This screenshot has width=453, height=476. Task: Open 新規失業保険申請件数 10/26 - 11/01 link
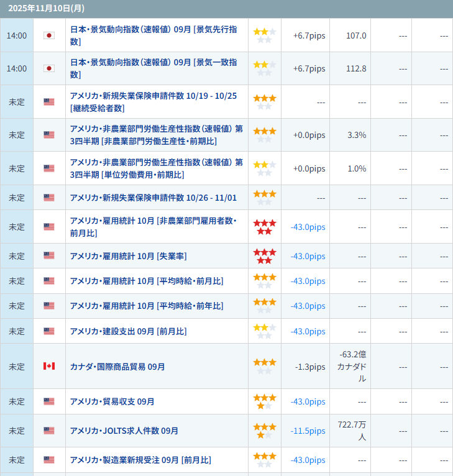[x=153, y=198]
